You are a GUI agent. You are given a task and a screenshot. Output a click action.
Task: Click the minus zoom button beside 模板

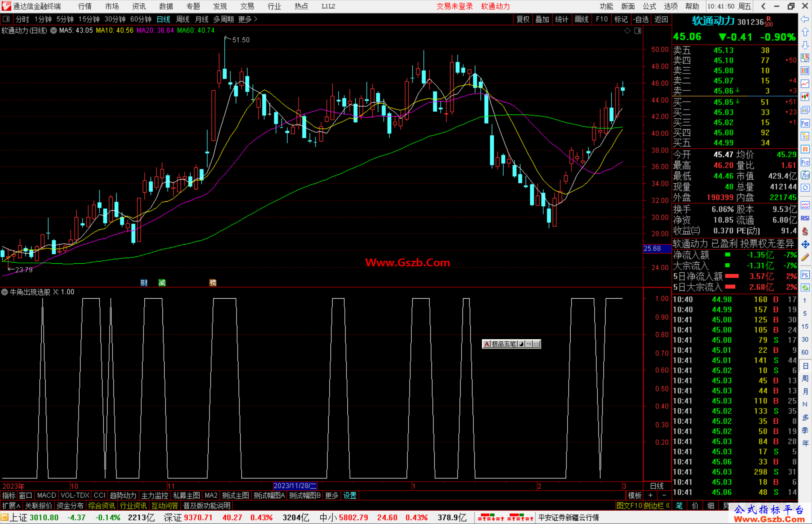coord(664,495)
